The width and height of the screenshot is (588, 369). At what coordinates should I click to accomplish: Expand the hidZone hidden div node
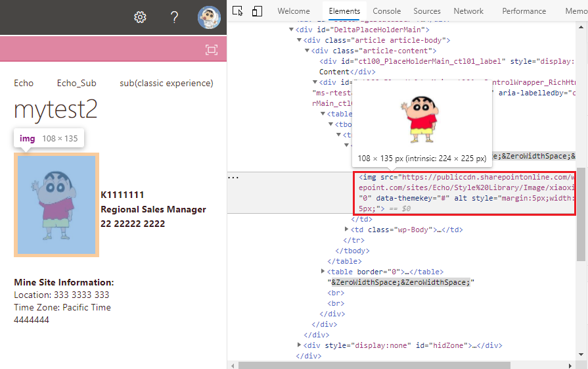point(299,345)
